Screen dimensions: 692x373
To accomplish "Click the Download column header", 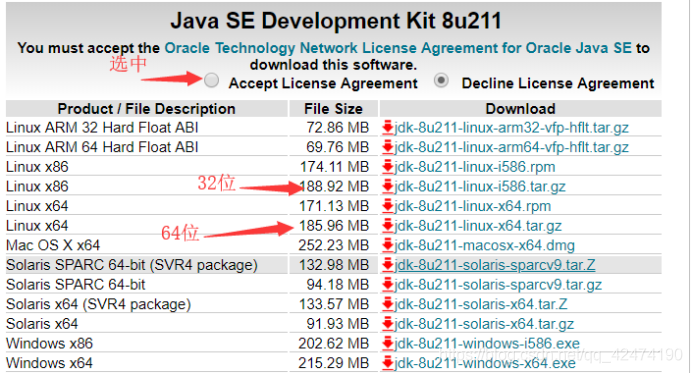I will click(x=520, y=109).
